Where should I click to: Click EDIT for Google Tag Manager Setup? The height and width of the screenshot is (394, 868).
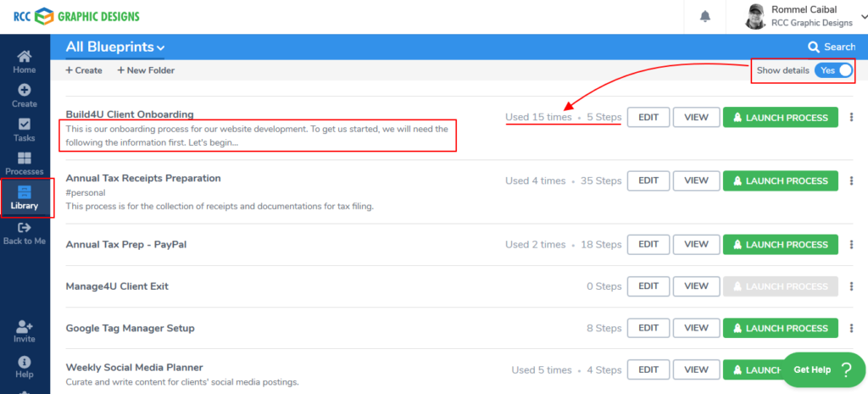point(648,328)
